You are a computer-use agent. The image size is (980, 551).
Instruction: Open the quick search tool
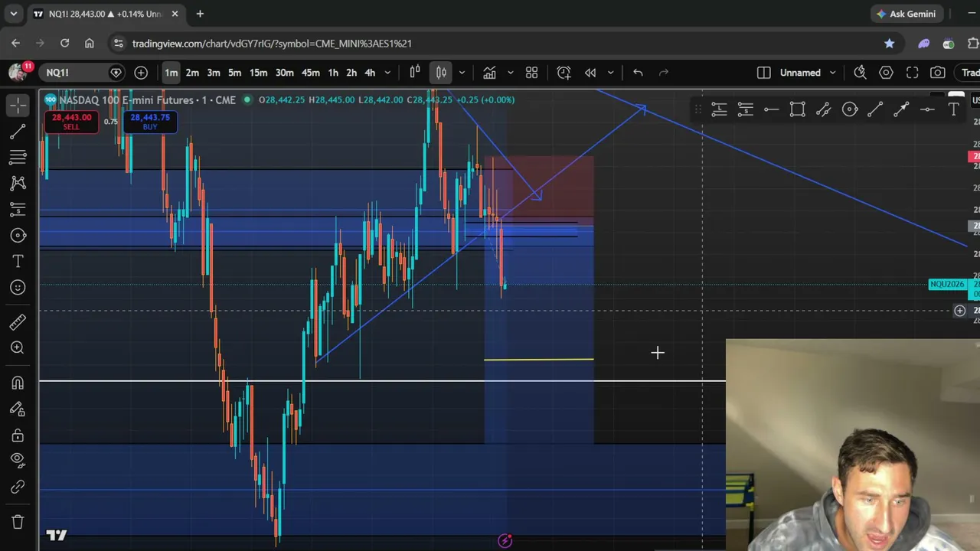860,73
